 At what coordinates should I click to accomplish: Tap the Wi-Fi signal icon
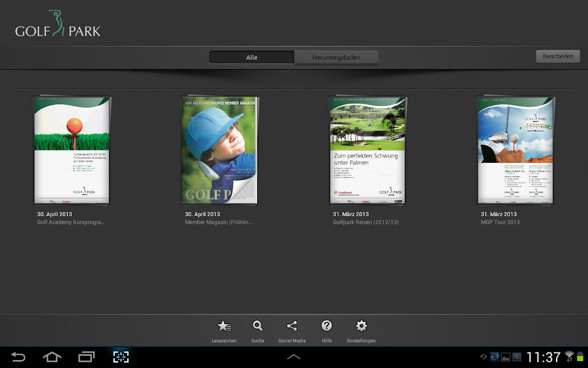(569, 356)
